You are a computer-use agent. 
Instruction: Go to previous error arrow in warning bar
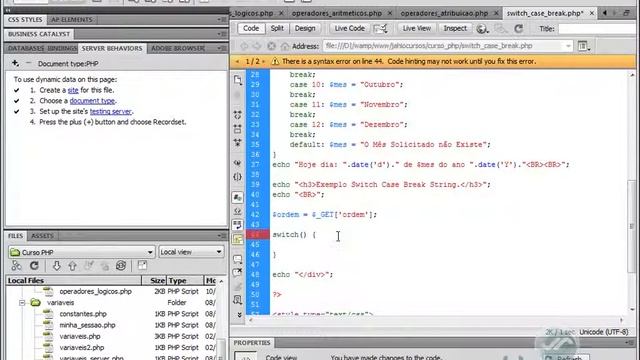click(238, 61)
